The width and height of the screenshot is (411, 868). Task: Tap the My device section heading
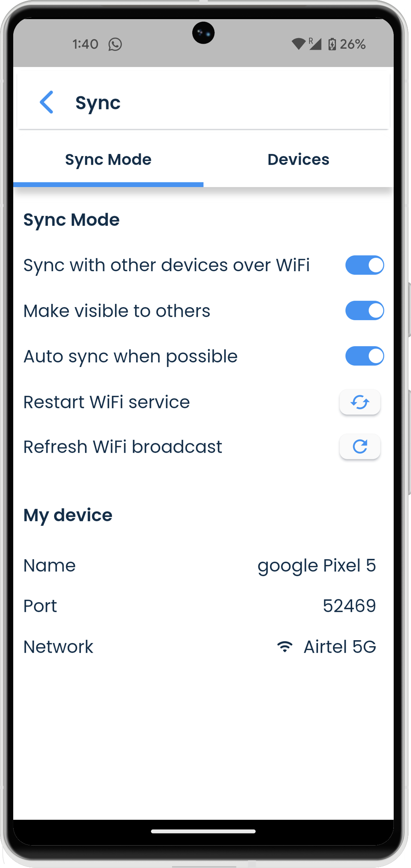point(68,515)
